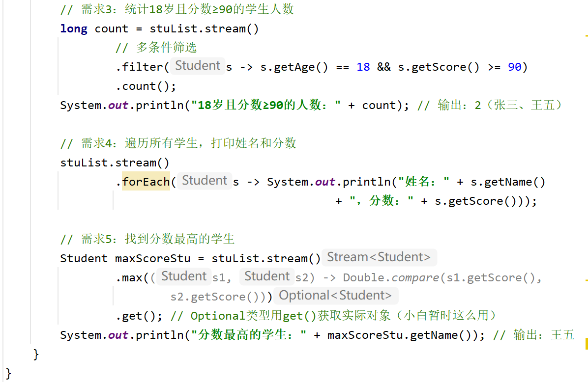Screen dimensions: 588x382
Task: Click the highlighted forEach method call
Action: (x=146, y=182)
